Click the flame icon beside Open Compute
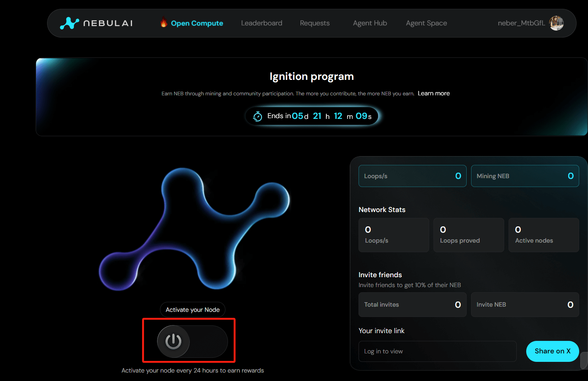This screenshot has width=588, height=381. [x=164, y=22]
